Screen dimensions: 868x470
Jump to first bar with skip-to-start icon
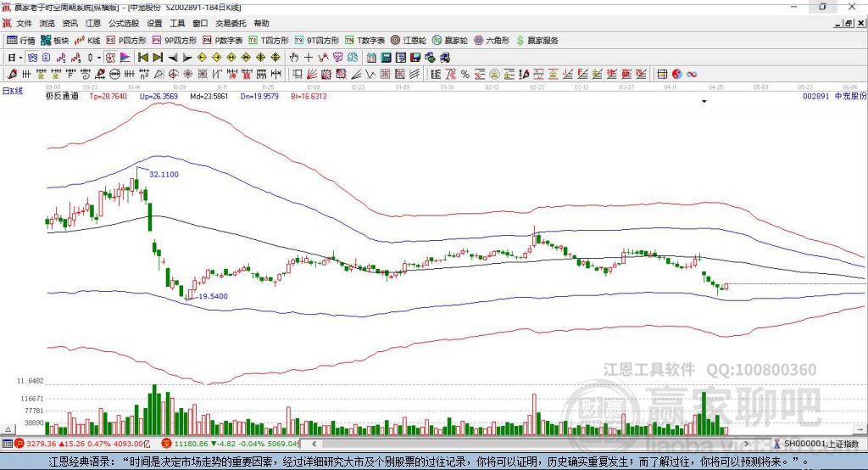pyautogui.click(x=143, y=58)
